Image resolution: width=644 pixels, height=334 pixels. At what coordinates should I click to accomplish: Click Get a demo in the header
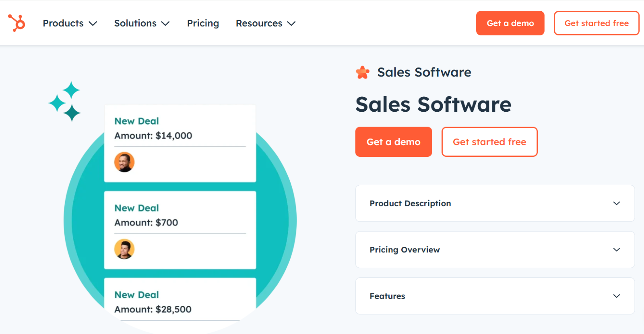coord(510,23)
